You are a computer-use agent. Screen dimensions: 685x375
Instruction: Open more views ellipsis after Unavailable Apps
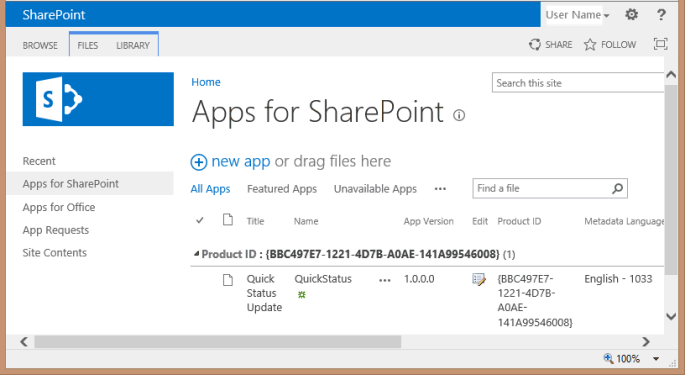pyautogui.click(x=440, y=189)
